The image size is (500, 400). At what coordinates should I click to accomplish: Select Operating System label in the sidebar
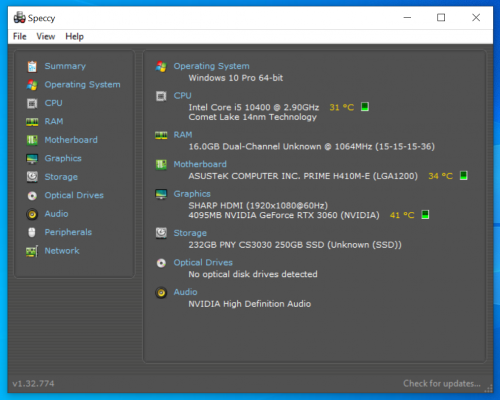point(82,85)
